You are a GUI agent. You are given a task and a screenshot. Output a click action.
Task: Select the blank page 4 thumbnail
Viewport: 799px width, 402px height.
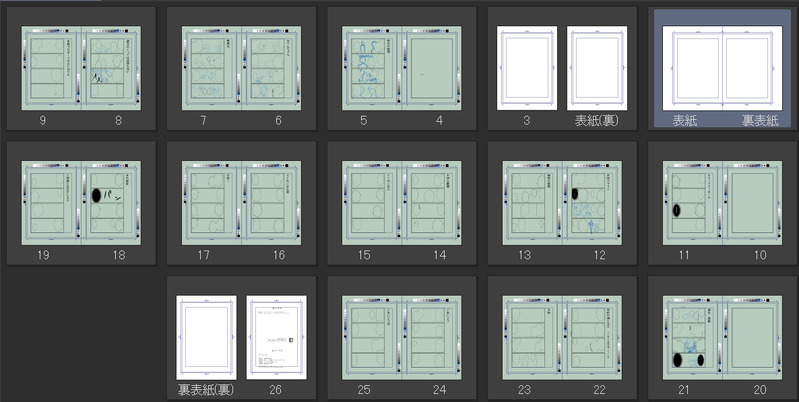[x=432, y=68]
